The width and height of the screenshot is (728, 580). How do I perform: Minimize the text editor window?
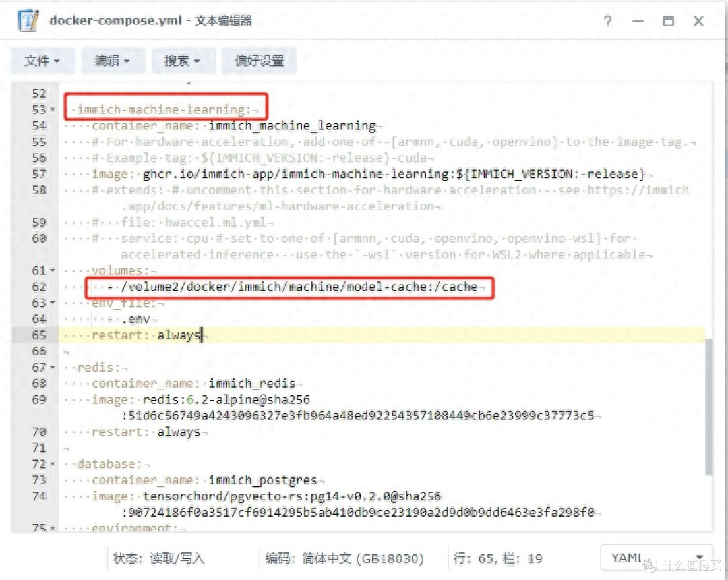[638, 21]
